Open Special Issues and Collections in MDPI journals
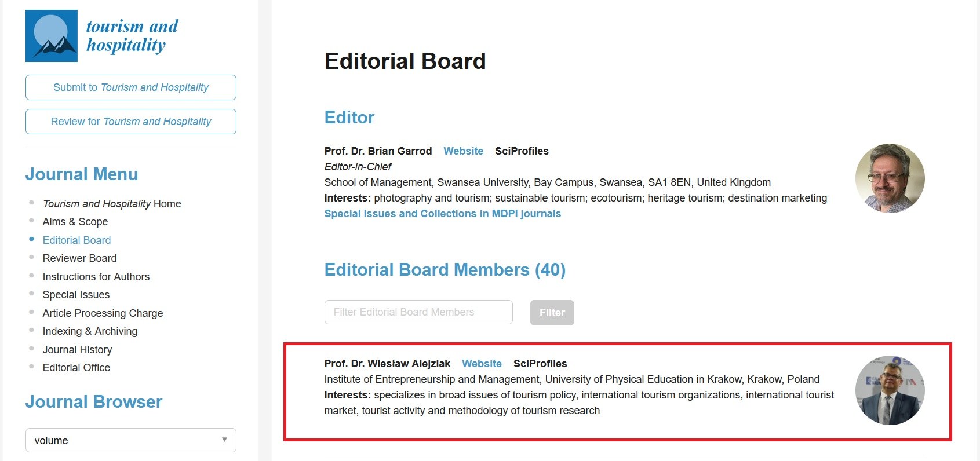Image resolution: width=980 pixels, height=461 pixels. (443, 214)
